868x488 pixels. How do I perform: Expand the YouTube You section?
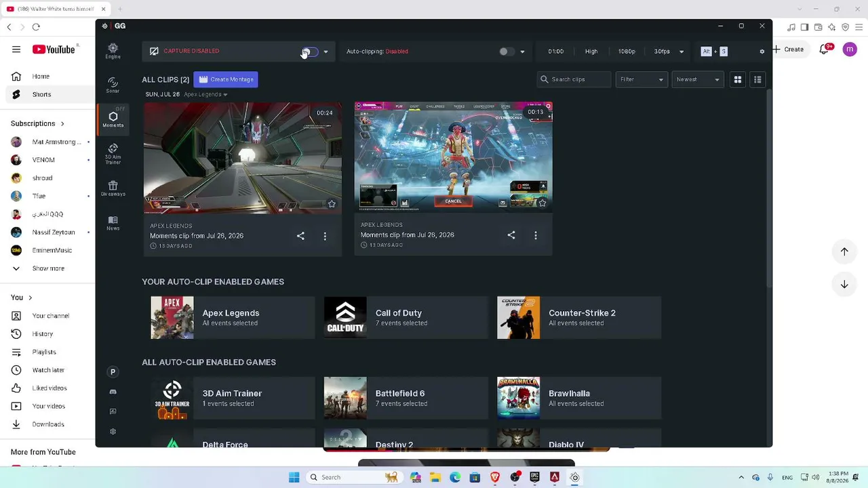point(22,297)
